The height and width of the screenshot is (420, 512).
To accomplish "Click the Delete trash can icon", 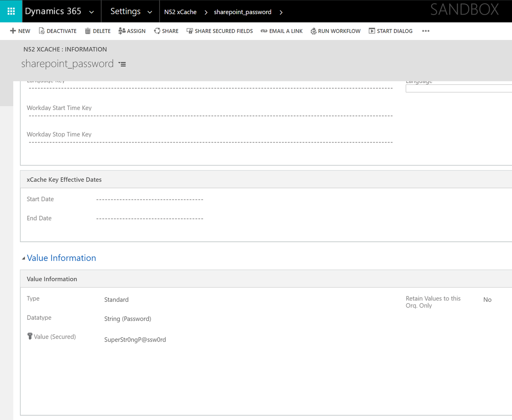I will click(88, 31).
